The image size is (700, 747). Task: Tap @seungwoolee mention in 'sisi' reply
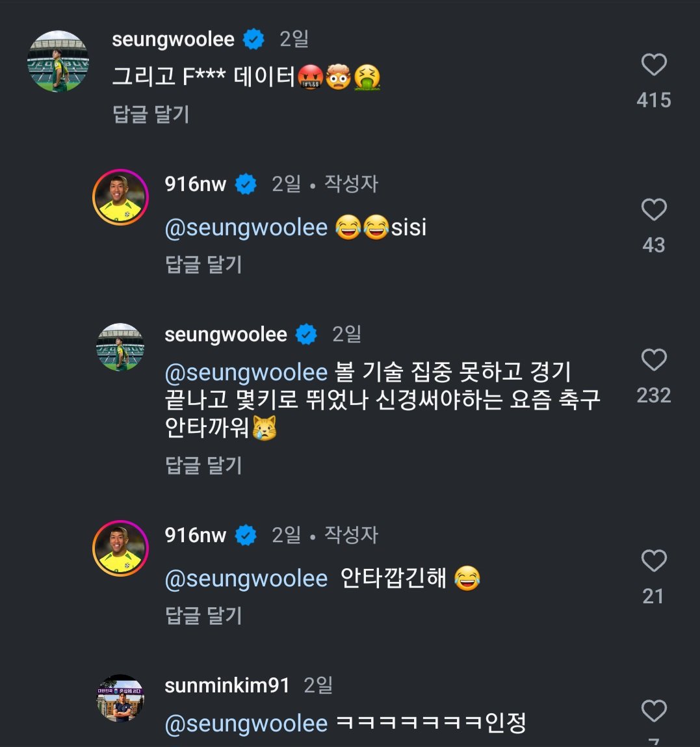(246, 228)
